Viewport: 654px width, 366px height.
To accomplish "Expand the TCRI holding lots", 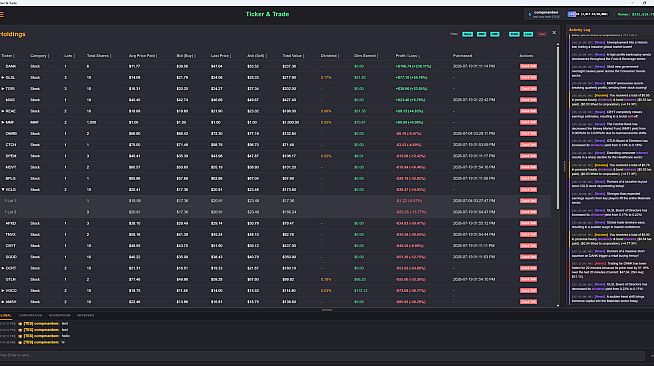I will (3, 89).
